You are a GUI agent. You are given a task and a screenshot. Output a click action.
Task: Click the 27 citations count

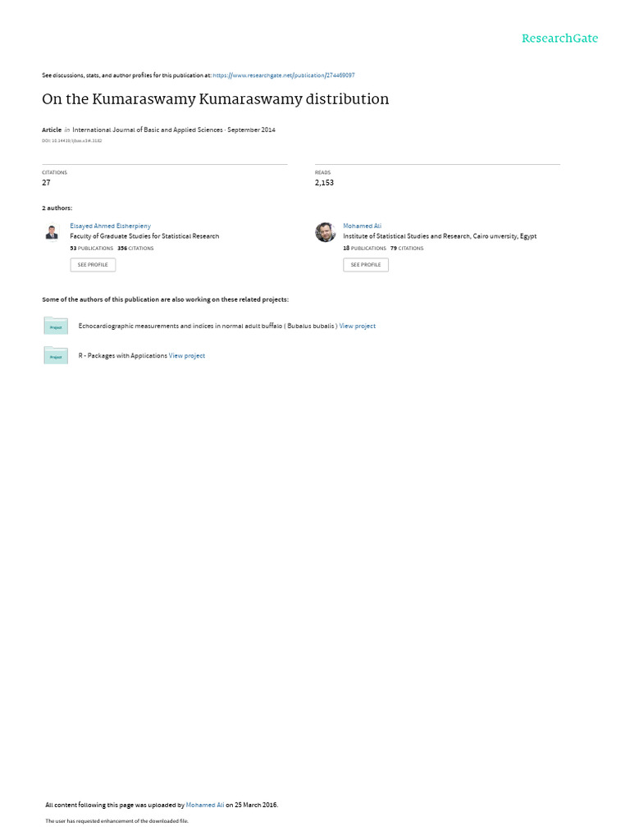[46, 183]
